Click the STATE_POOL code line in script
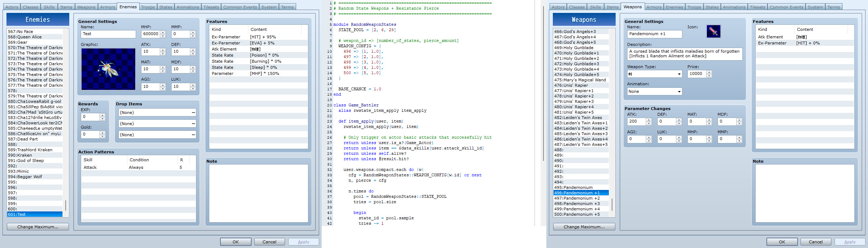Screen dimensions: 868x248 coord(367,30)
